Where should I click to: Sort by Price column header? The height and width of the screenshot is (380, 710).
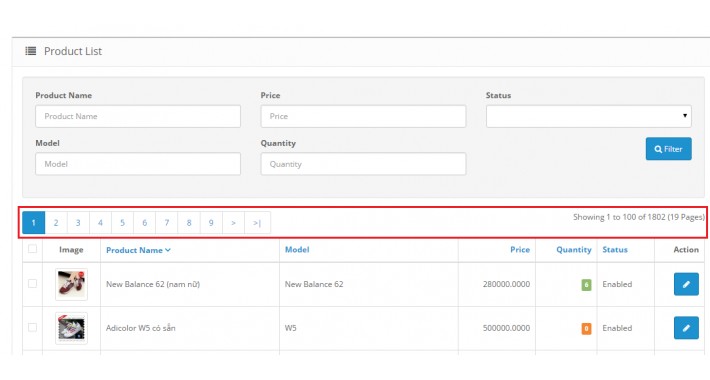point(520,250)
